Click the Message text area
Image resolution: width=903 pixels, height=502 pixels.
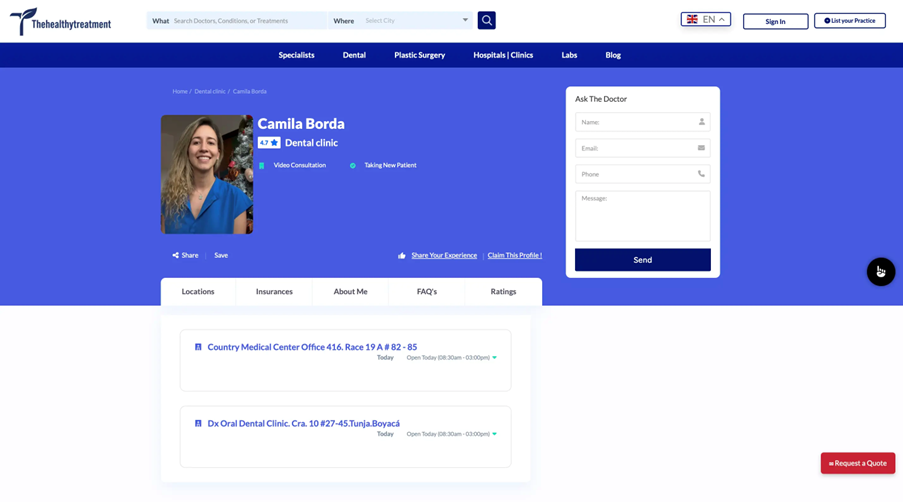point(642,215)
